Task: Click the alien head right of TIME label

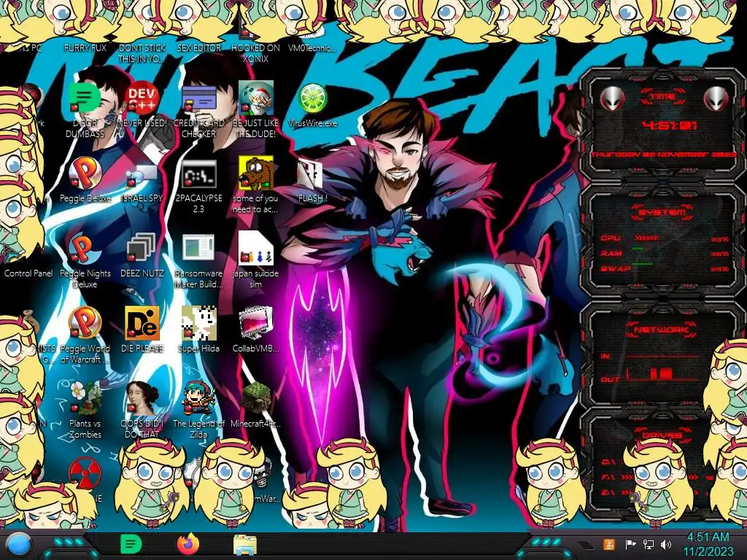Action: [716, 99]
